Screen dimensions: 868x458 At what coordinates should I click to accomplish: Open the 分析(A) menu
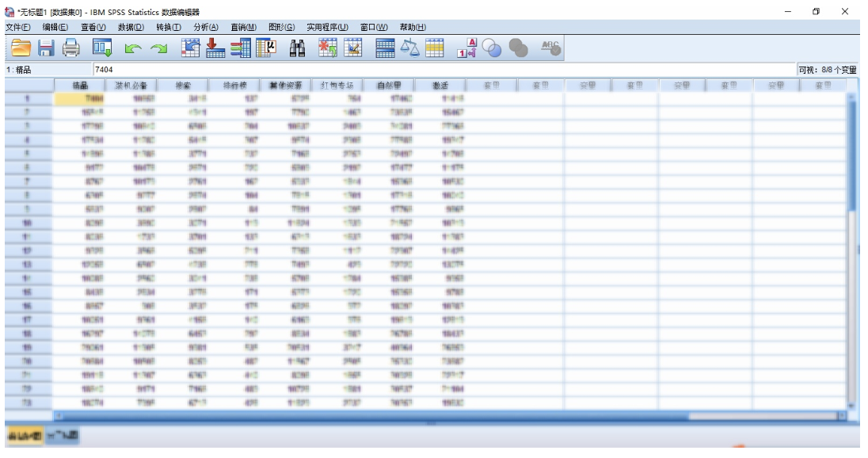[x=205, y=27]
